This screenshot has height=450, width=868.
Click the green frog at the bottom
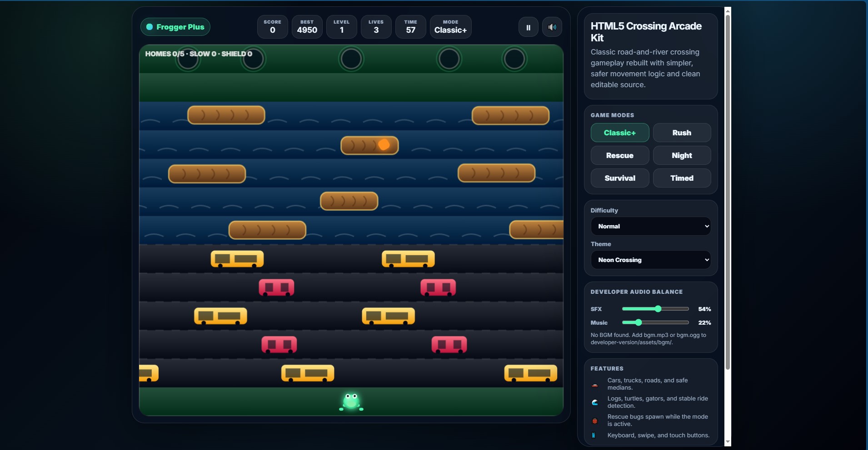[351, 402]
